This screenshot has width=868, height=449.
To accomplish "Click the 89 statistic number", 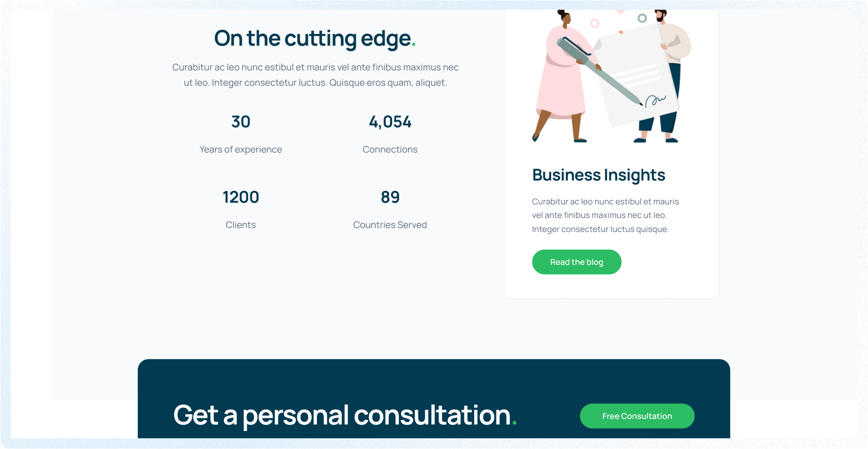I will click(390, 197).
